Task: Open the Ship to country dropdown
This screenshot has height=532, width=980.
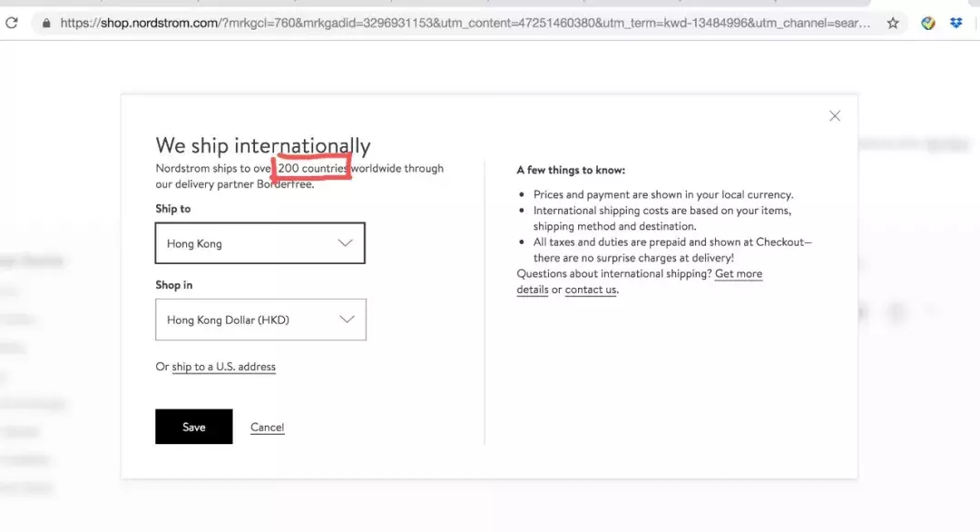Action: (260, 243)
